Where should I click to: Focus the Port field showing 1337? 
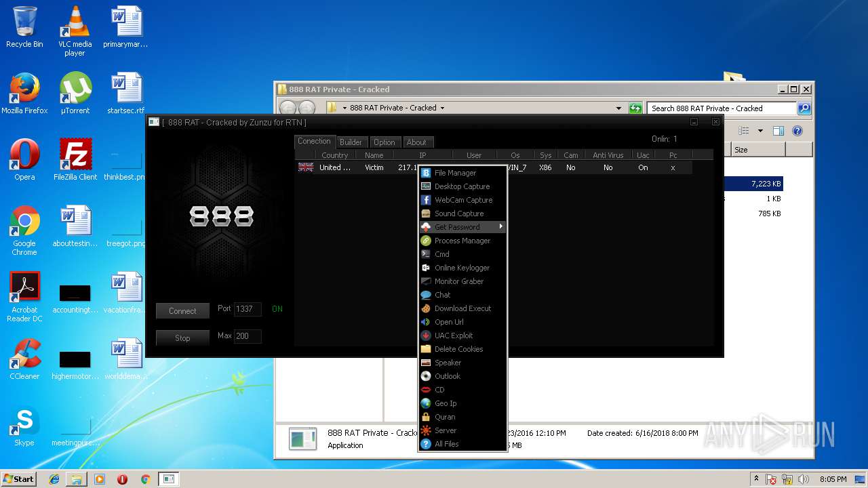pos(248,308)
